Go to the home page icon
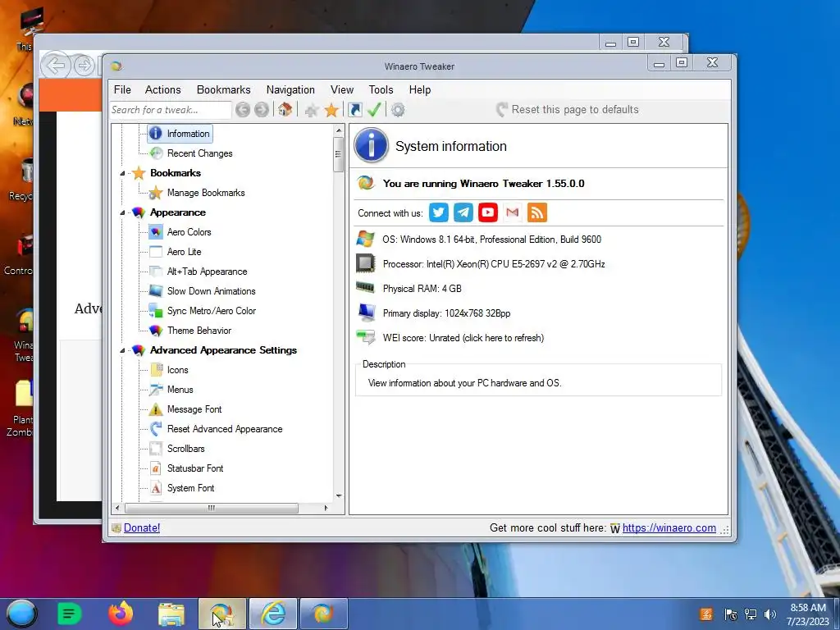Viewport: 840px width, 630px height. point(285,109)
